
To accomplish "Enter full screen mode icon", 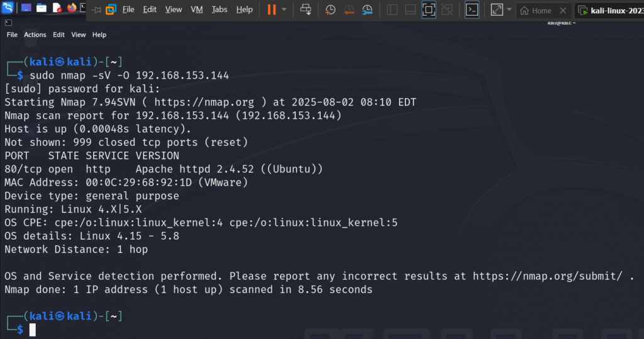I will pyautogui.click(x=428, y=10).
